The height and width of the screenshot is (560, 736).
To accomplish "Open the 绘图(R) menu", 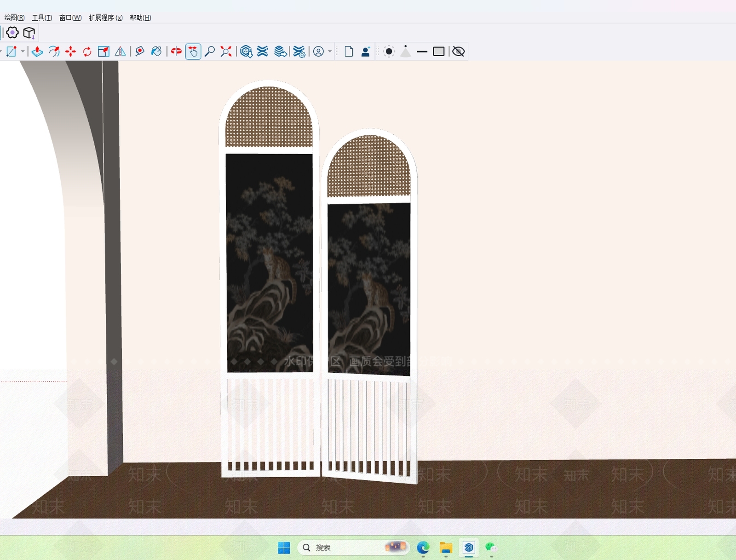I will pos(14,17).
